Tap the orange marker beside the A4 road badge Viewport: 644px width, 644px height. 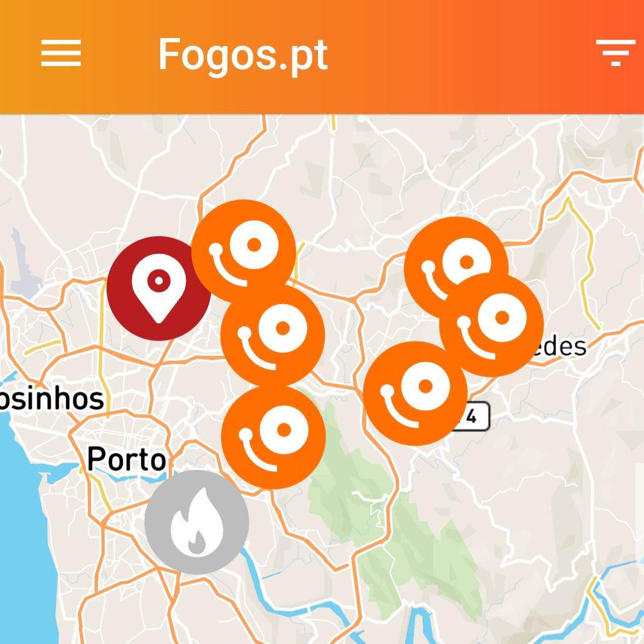point(415,393)
